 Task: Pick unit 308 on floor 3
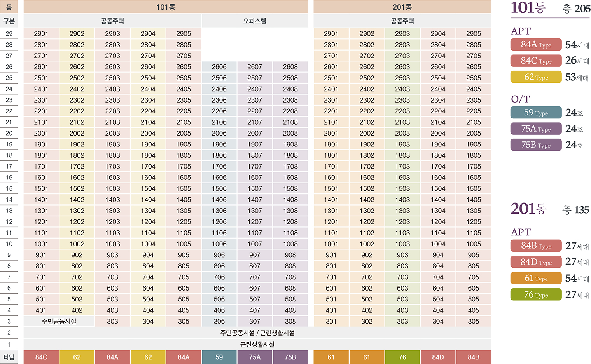point(290,321)
